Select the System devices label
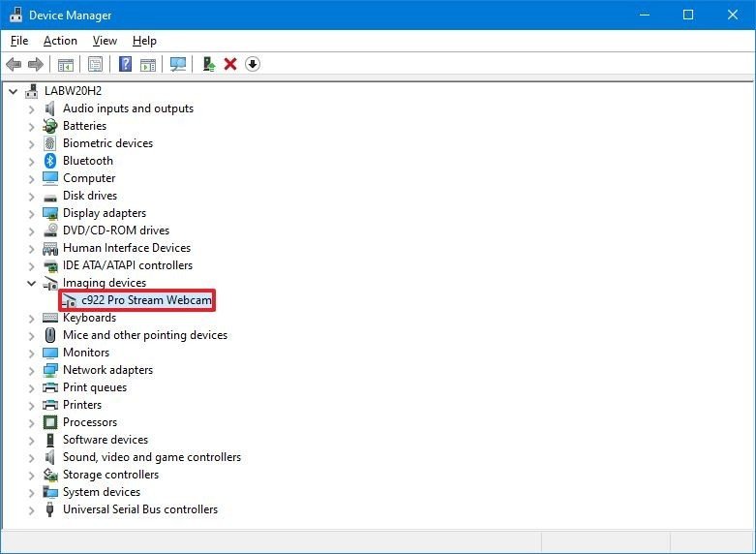This screenshot has height=554, width=756. [102, 492]
